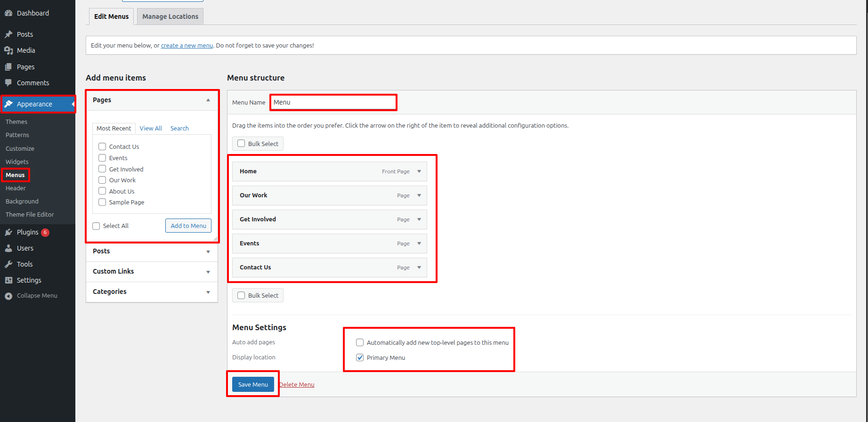Enable automatically add new top-level pages
This screenshot has height=422, width=868.
[x=360, y=342]
